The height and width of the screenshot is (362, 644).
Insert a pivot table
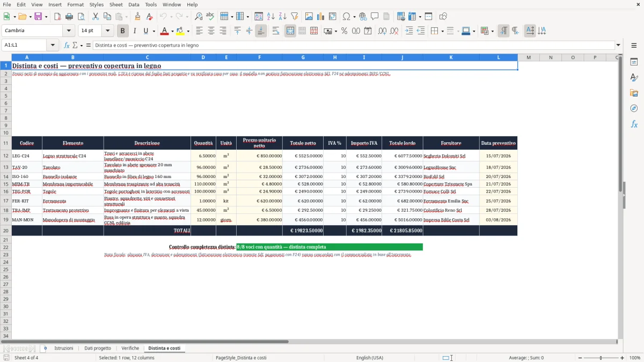[x=333, y=17]
